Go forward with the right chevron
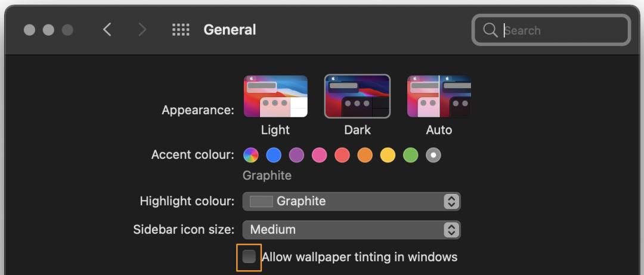 [x=142, y=30]
